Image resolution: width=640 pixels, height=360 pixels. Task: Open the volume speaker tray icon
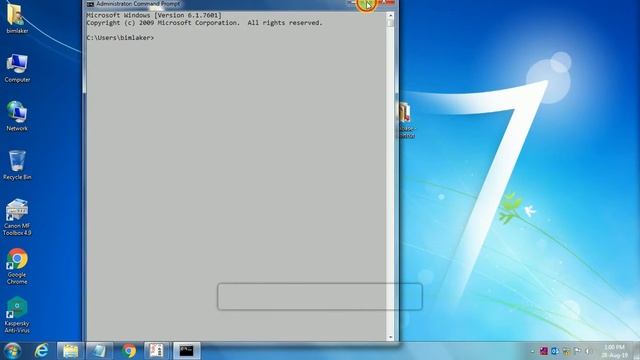588,351
